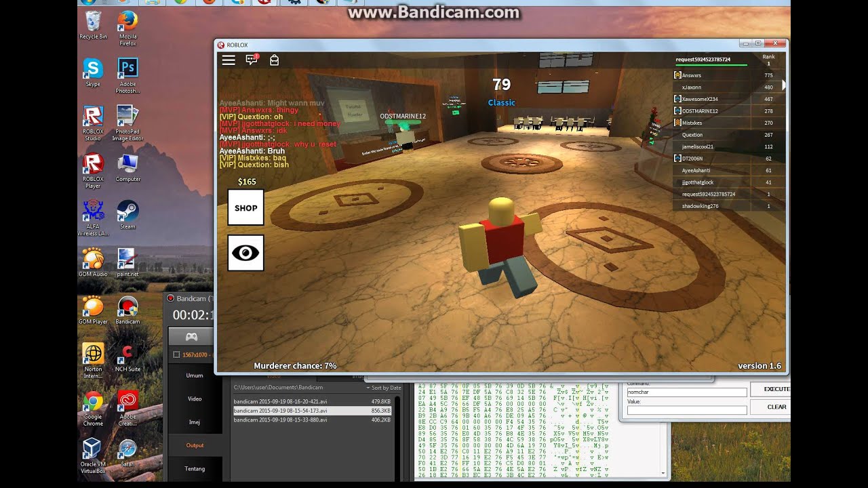Open Norton Internet desktop shortcut
This screenshot has width=868, height=488.
(x=93, y=361)
